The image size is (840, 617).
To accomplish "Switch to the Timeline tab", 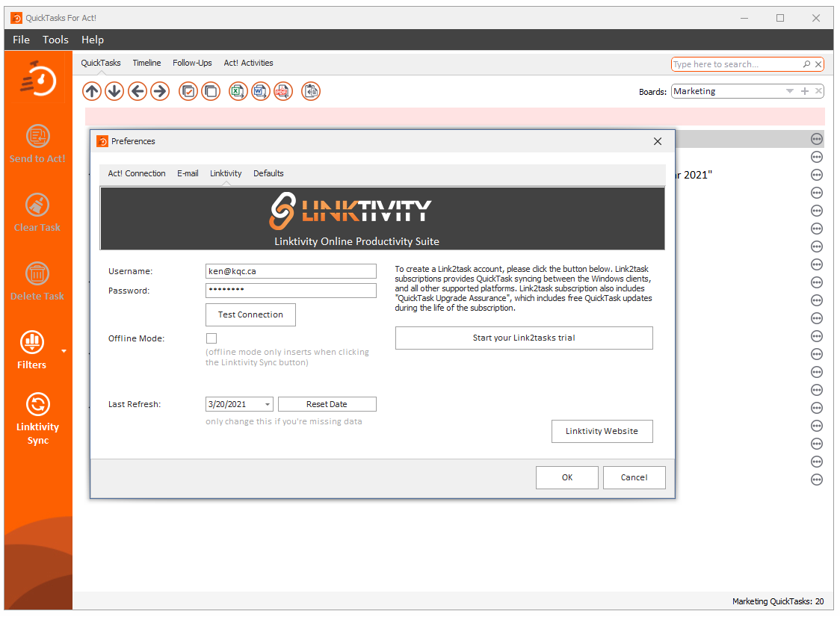I will tap(146, 63).
